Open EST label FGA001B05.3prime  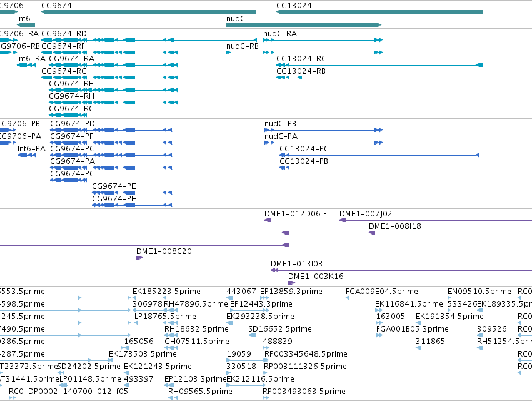[412, 329]
